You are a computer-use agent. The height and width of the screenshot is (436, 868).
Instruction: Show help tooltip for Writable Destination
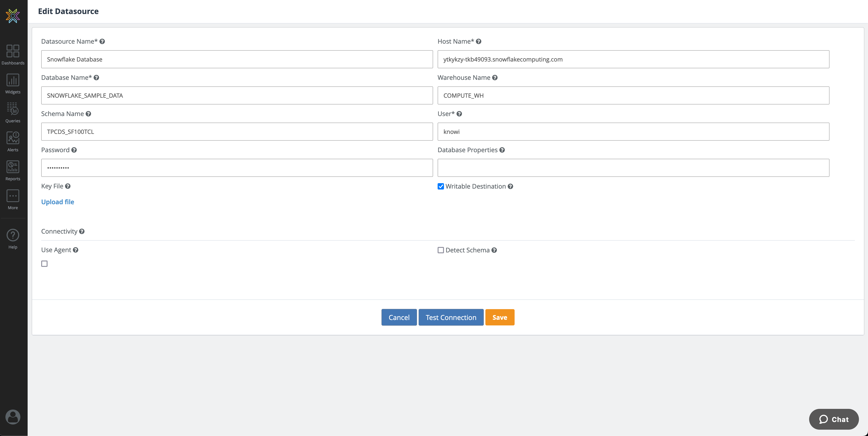pyautogui.click(x=511, y=187)
